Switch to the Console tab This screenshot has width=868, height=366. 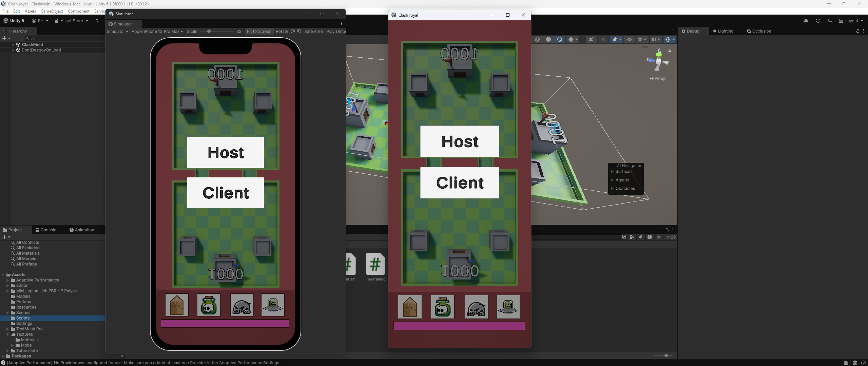[46, 230]
